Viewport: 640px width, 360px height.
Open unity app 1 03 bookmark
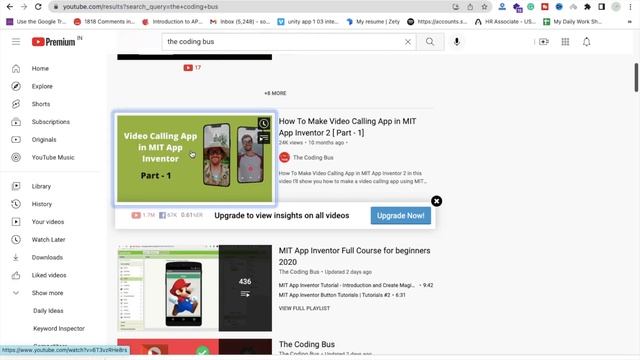click(308, 22)
